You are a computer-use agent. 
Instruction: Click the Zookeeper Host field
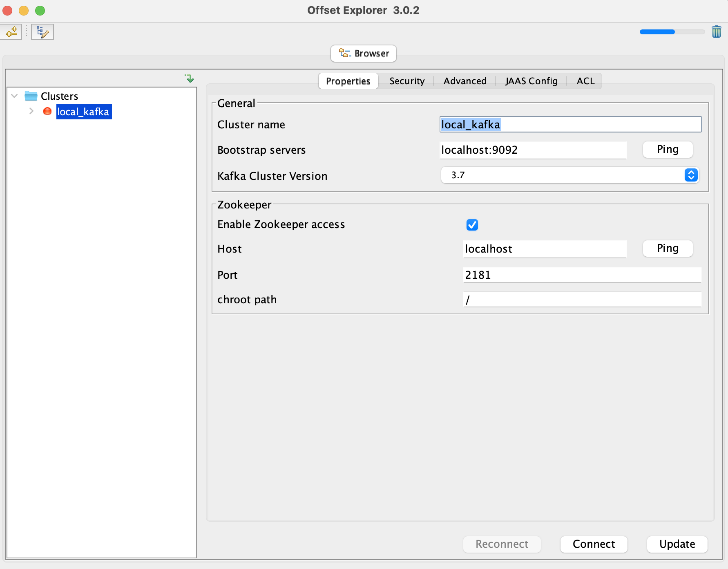click(x=545, y=249)
